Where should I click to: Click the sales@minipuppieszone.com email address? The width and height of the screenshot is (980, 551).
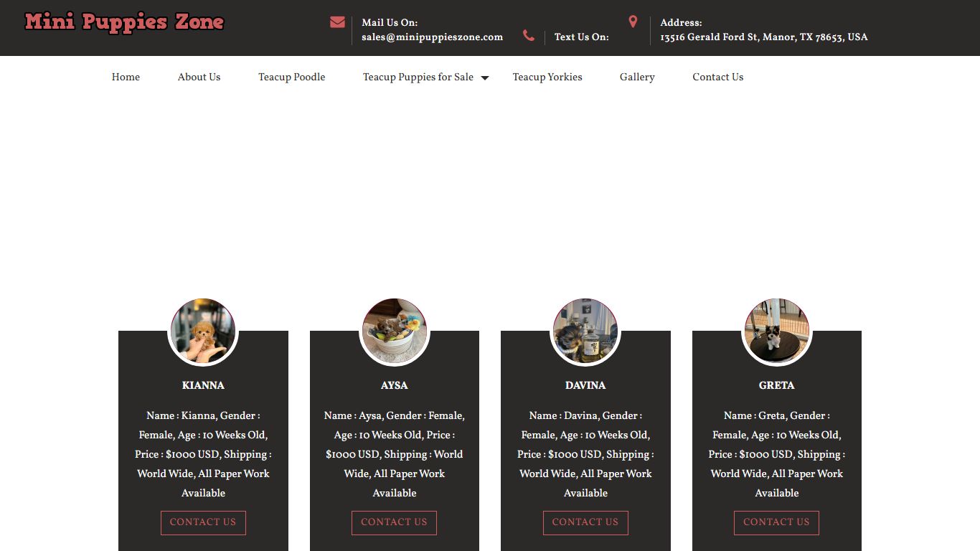click(x=432, y=37)
